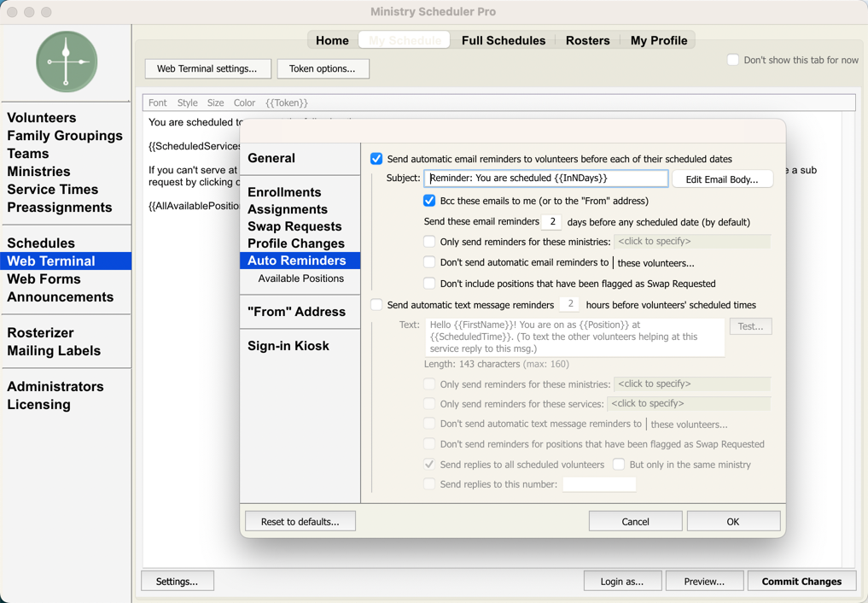Switch to the My Schedule tab
Screen dimensions: 868x603
click(405, 40)
